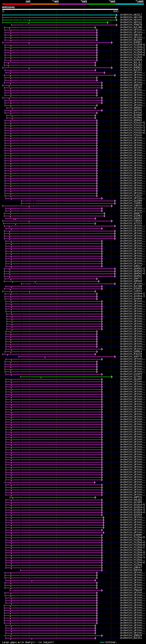
Task: Click the UniRef100_B2CZB8 label
Action: tap(131, 286)
